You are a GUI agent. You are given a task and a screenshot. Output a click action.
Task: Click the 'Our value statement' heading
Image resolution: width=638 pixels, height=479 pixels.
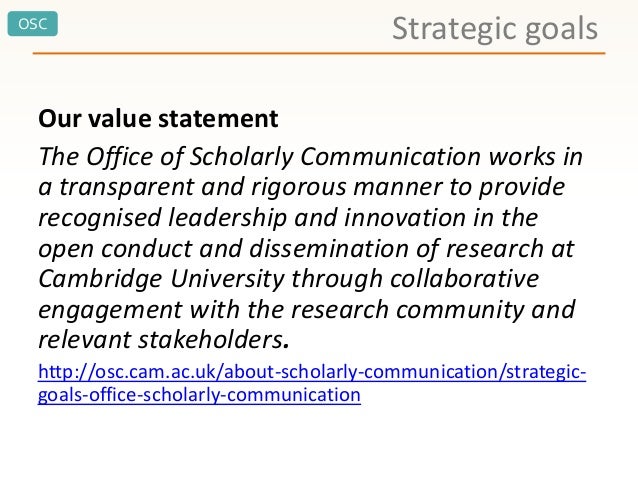tap(157, 120)
